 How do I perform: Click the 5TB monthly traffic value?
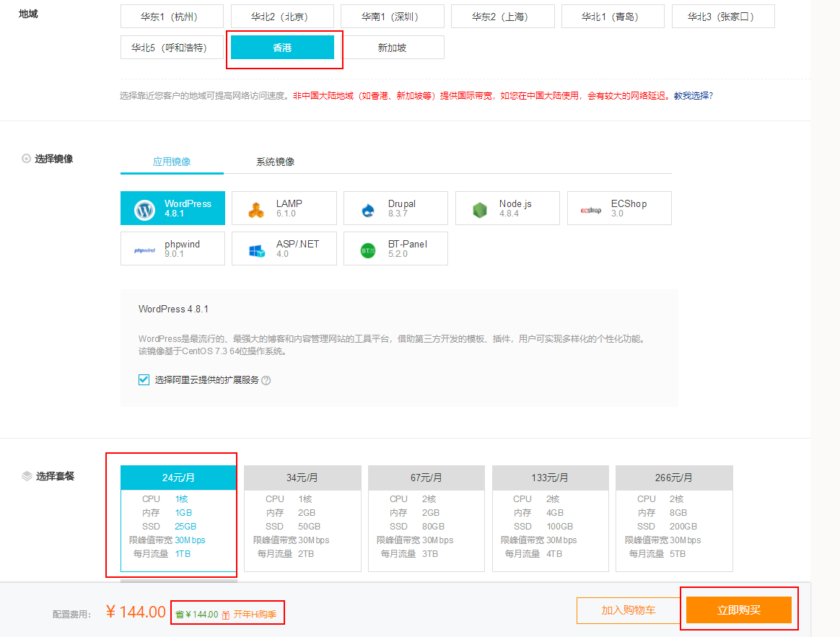tap(678, 554)
